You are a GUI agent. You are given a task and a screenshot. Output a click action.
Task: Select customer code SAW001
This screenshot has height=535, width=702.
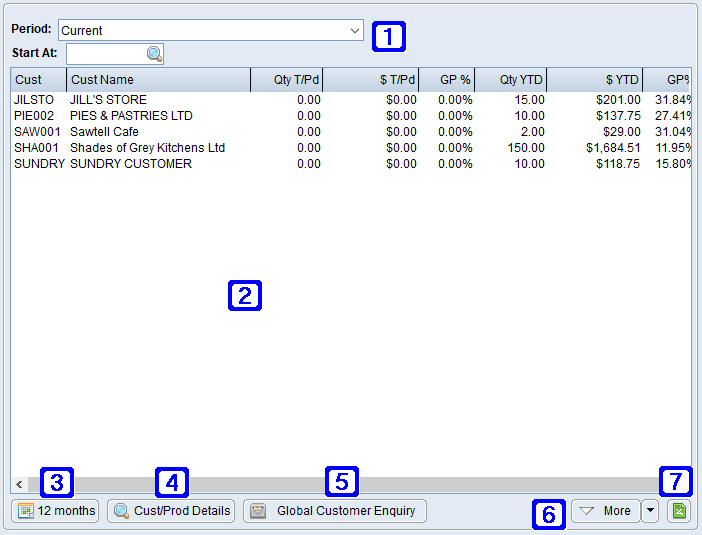37,132
